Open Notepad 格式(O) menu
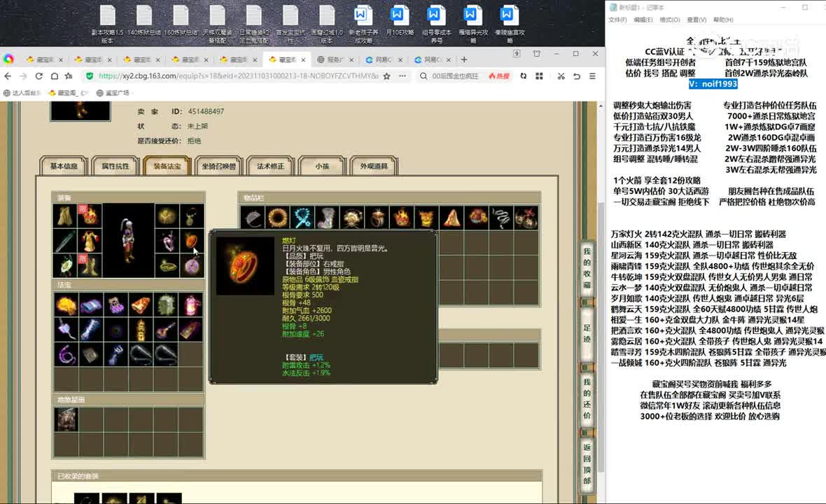 coord(669,20)
